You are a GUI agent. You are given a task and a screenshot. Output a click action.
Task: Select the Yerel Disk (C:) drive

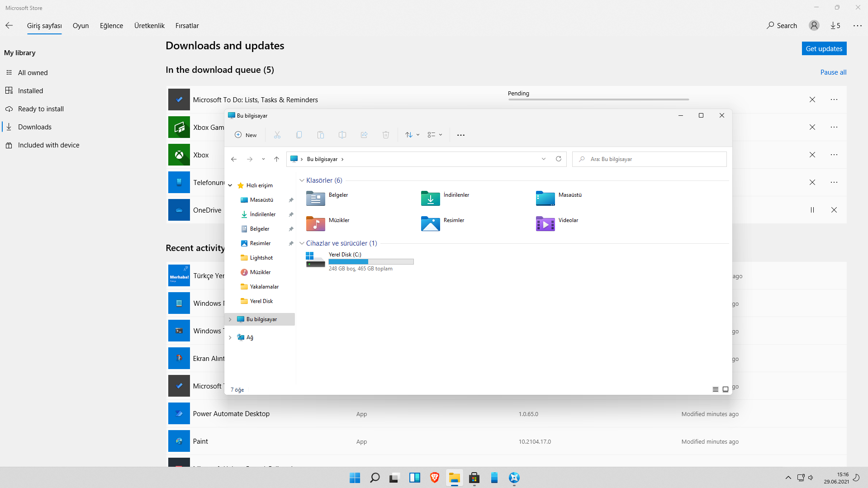pos(360,261)
